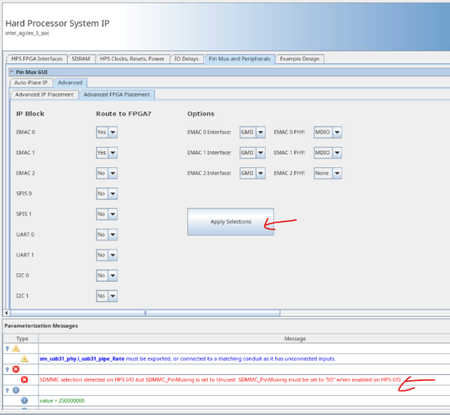
Task: Select the SDMMC PinMuxing error message
Action: tap(220, 380)
